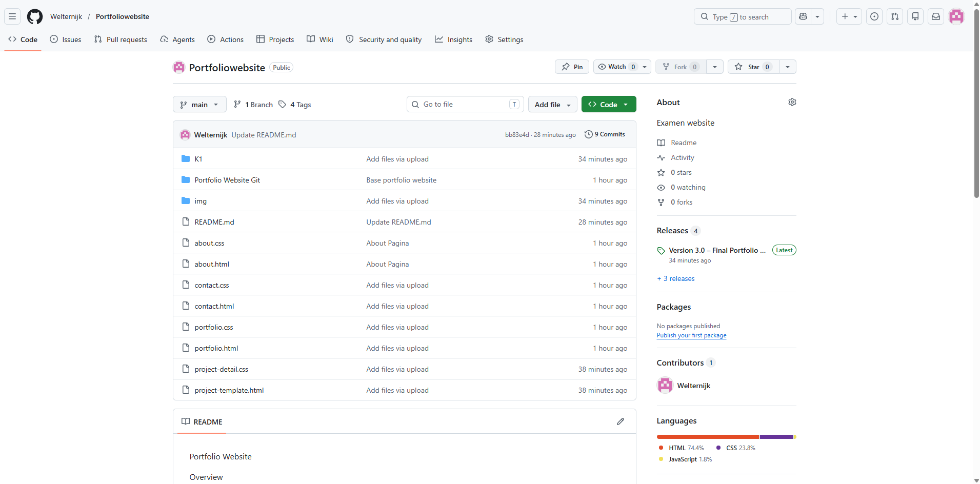This screenshot has width=980, height=484.
Task: Open the Copilot chat icon
Action: click(803, 16)
